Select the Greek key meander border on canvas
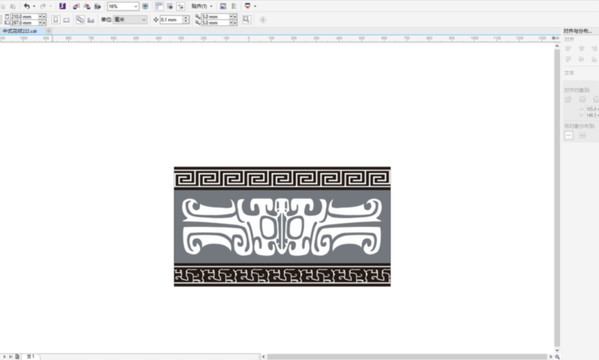The image size is (599, 360). coord(282,178)
